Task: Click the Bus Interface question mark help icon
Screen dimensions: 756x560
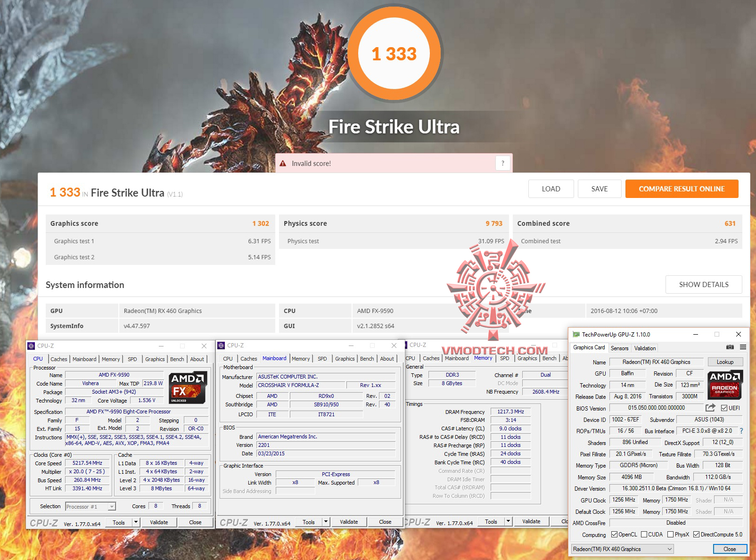Action: pos(741,431)
